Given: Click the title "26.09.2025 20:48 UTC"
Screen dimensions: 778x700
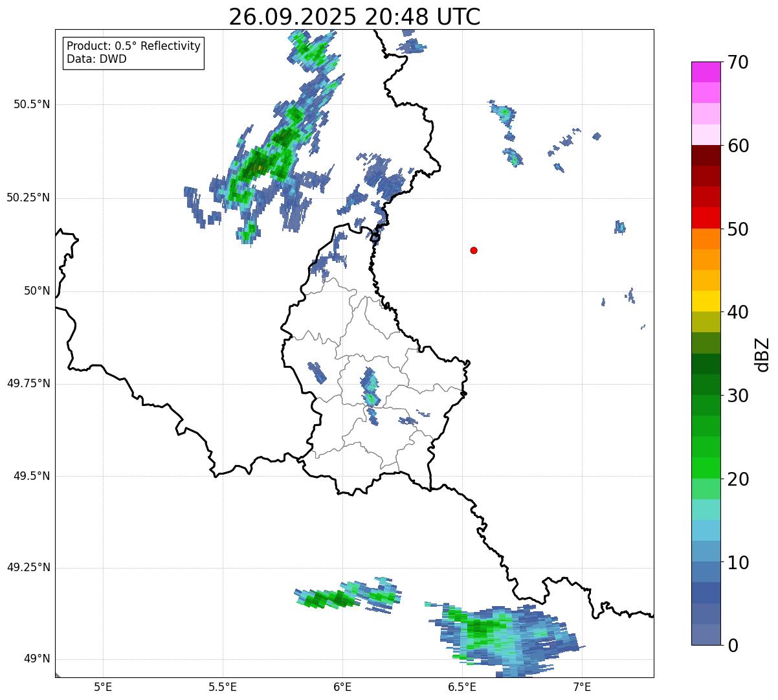Looking at the screenshot, I should click(x=355, y=17).
